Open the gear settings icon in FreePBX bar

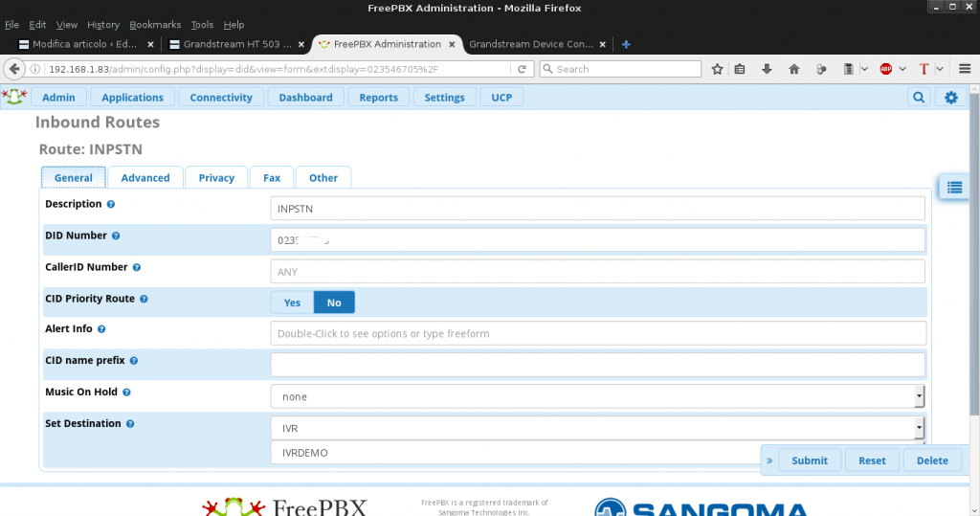950,98
